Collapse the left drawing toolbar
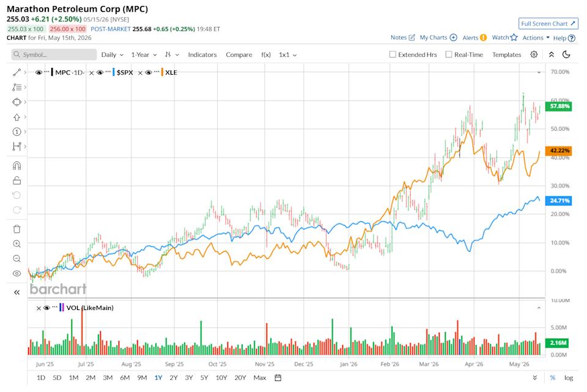Screen dimensions: 587x392 click(17, 292)
